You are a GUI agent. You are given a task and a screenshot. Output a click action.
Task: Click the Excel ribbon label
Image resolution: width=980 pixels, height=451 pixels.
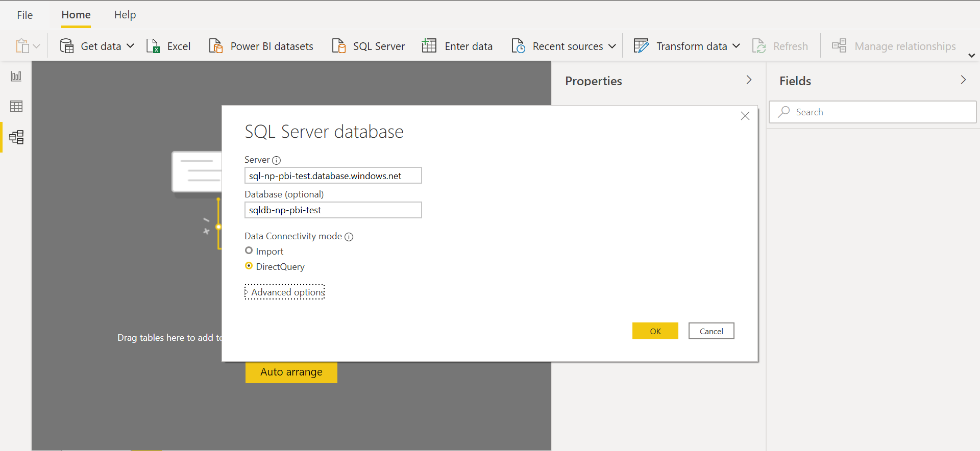[x=179, y=46]
